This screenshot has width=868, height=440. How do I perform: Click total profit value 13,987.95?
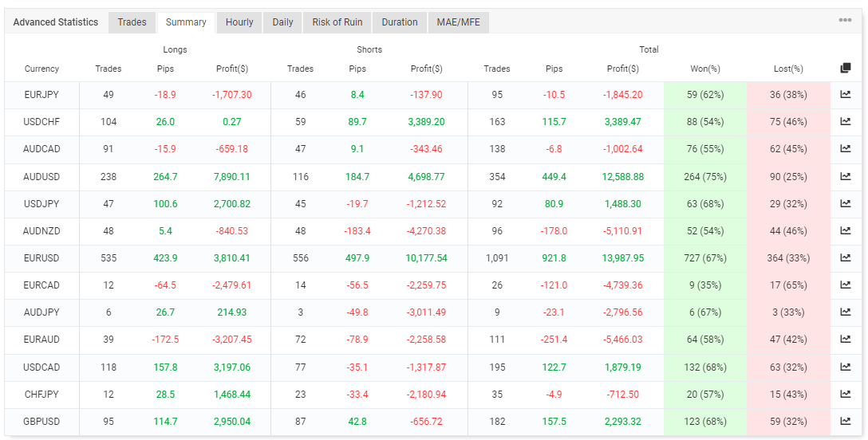623,258
